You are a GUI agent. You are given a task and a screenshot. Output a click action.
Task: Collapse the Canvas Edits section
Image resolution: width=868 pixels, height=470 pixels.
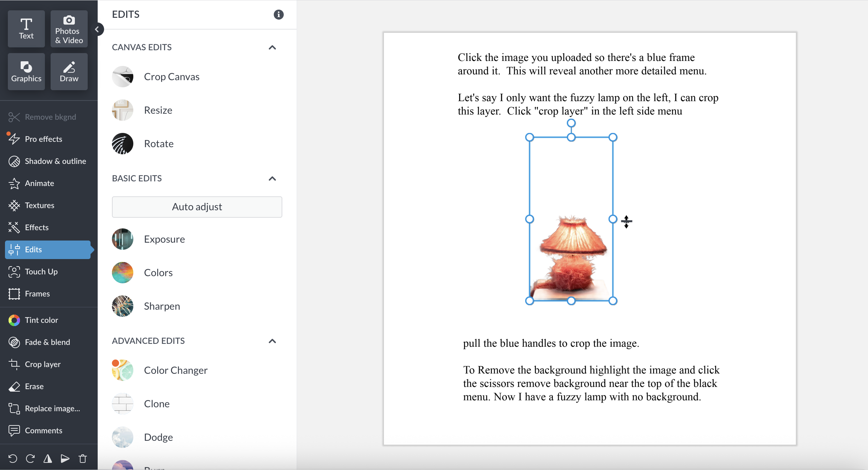point(272,47)
